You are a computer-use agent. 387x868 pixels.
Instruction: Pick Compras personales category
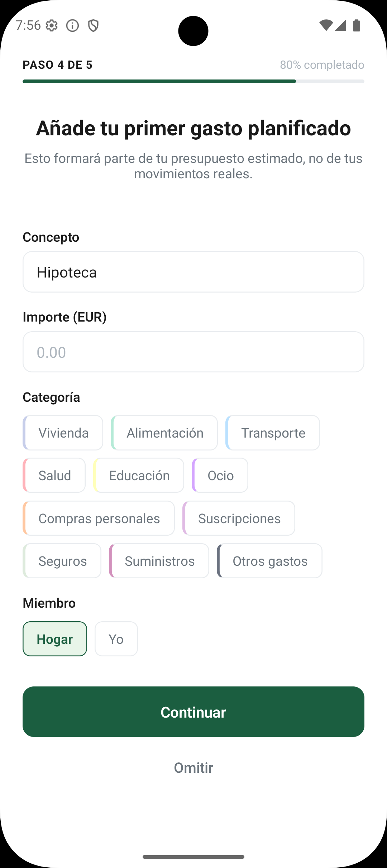coord(99,518)
